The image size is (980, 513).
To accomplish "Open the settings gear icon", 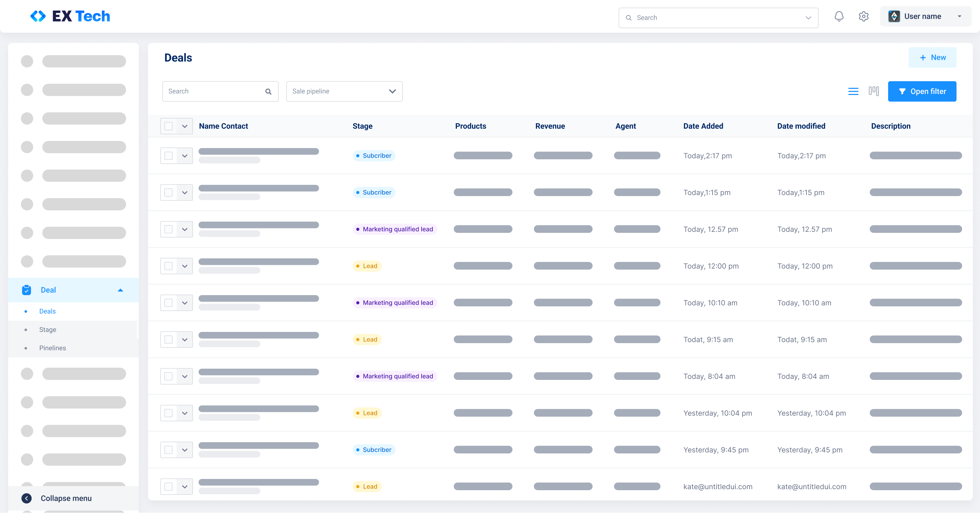I will coord(864,16).
